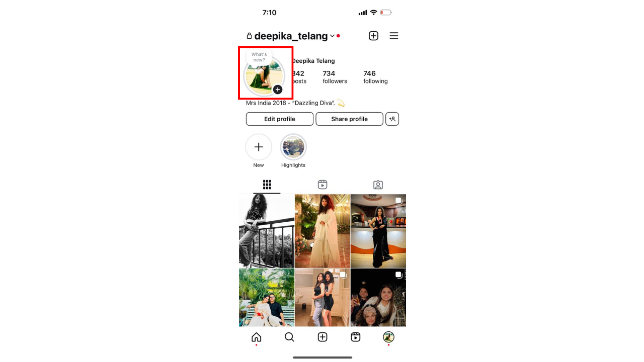Open the black-and-white balcony photo post

pyautogui.click(x=267, y=231)
